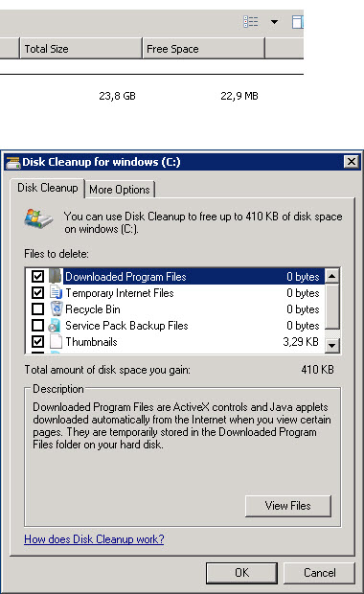Check the Service Pack Backup Files checkbox
The image size is (364, 594).
pos(37,325)
